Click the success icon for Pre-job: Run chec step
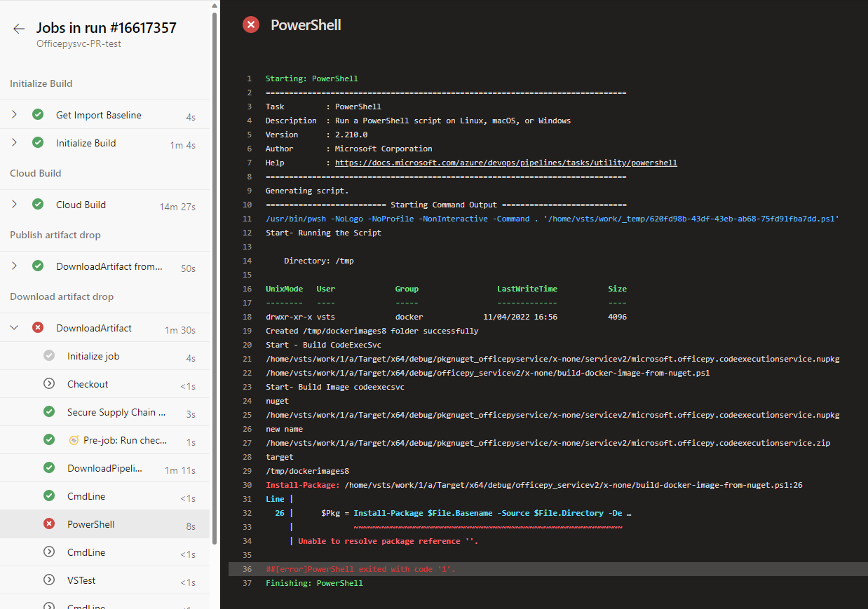The image size is (868, 609). point(49,439)
